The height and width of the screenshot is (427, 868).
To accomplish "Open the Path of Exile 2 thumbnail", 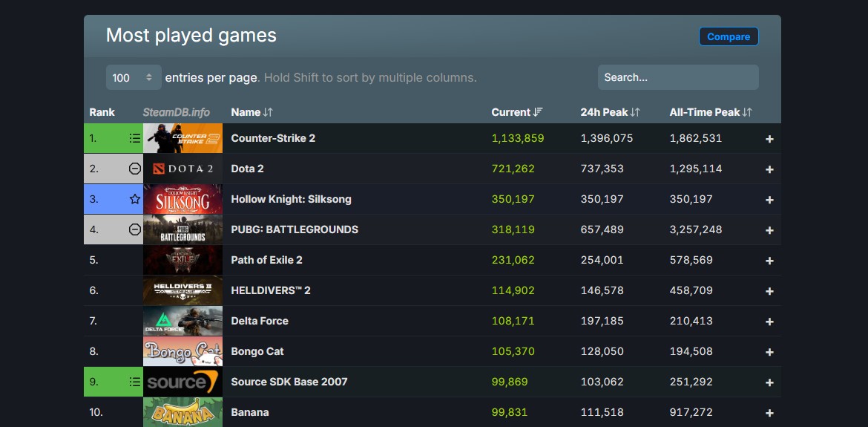I will pyautogui.click(x=183, y=261).
